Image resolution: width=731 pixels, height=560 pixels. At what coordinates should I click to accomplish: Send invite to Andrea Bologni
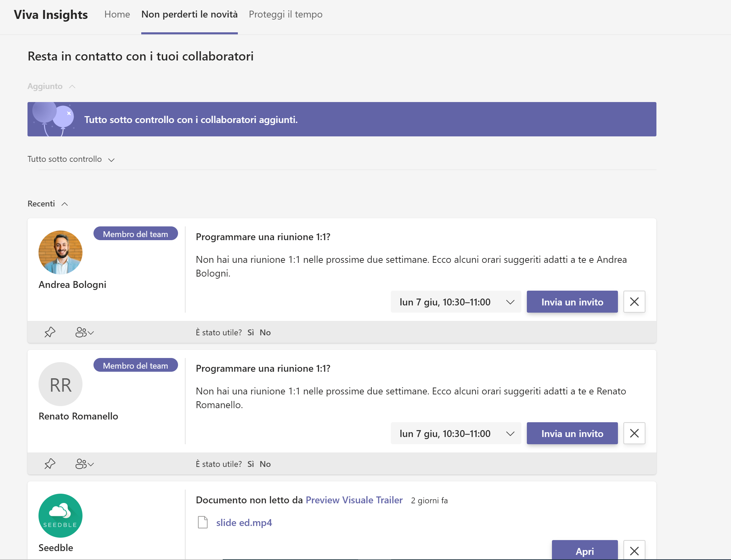572,302
